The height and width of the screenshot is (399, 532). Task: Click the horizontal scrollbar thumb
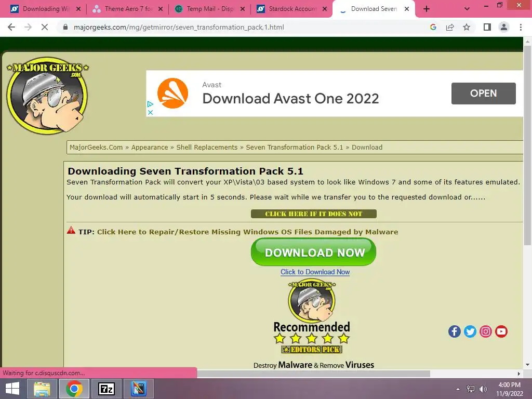pos(313,374)
